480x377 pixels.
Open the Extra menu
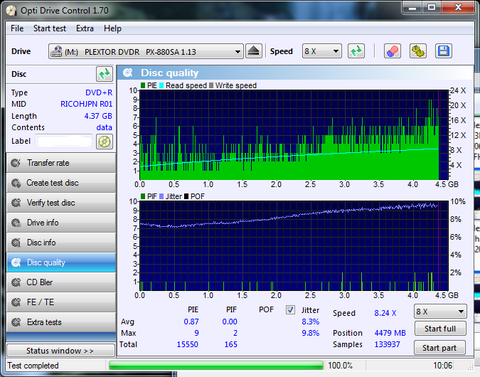(85, 29)
